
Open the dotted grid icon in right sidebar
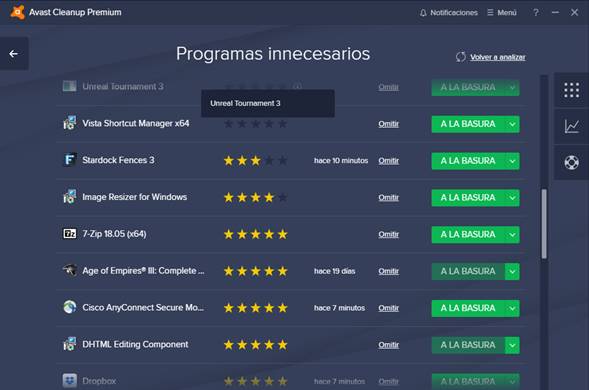(571, 90)
